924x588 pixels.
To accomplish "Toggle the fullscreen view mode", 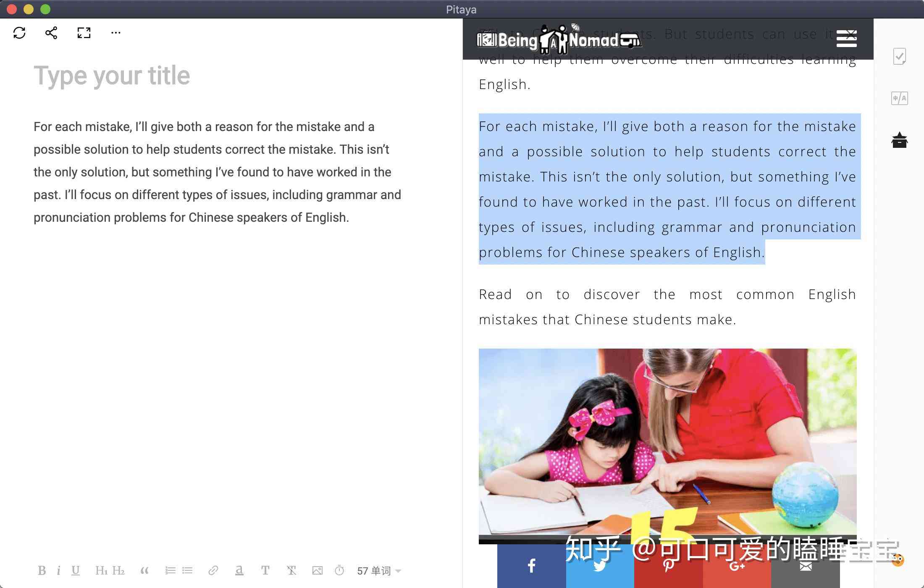I will coord(83,32).
